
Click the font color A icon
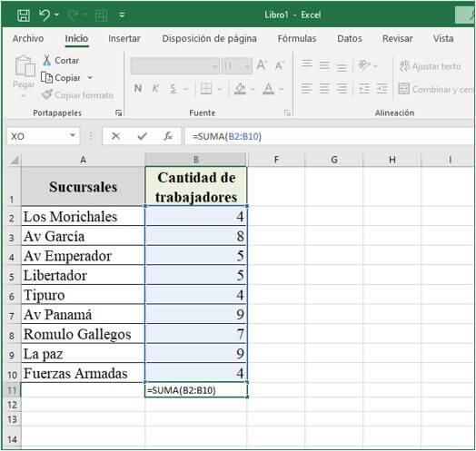[x=268, y=89]
